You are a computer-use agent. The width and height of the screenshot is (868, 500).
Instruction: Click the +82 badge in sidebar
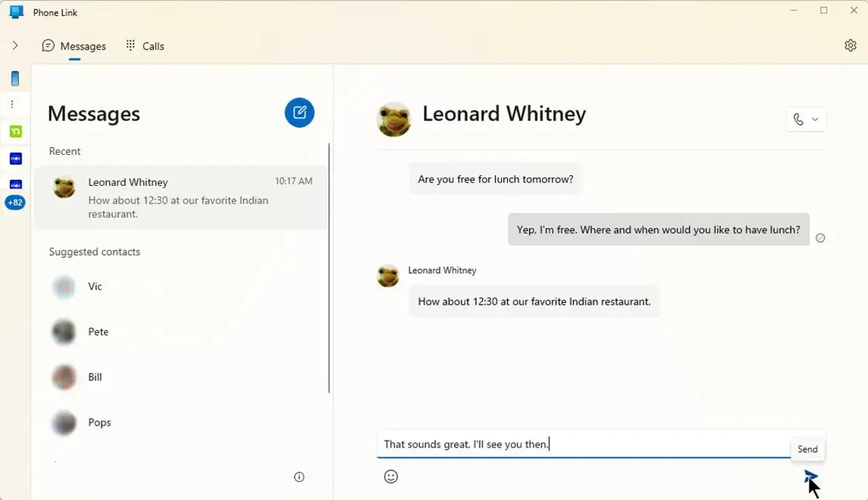pyautogui.click(x=15, y=202)
